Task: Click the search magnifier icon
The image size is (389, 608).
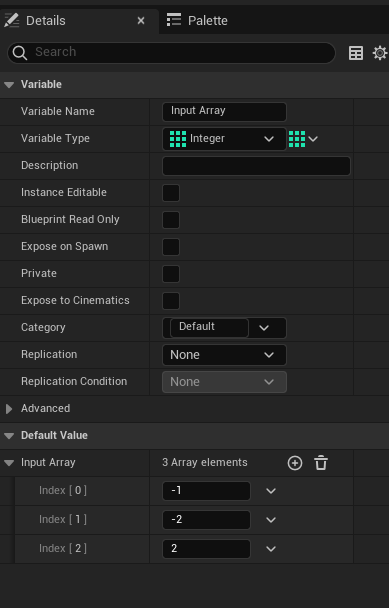Action: point(19,53)
